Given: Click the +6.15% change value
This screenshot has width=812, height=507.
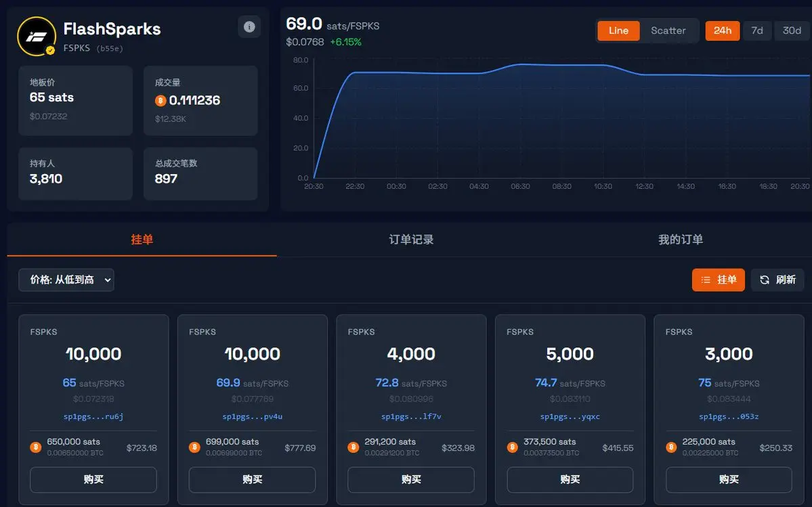Looking at the screenshot, I should [x=346, y=42].
